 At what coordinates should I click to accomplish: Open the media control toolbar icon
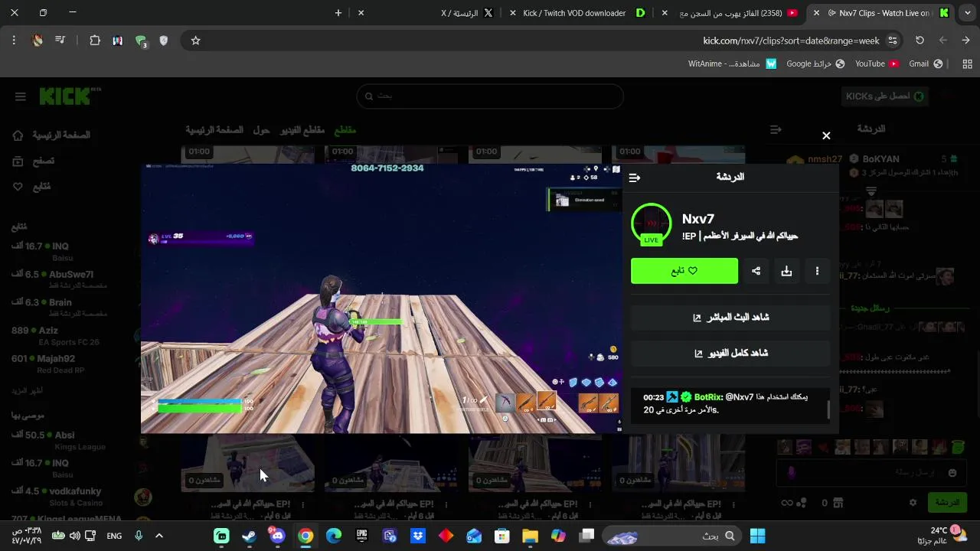coord(60,41)
